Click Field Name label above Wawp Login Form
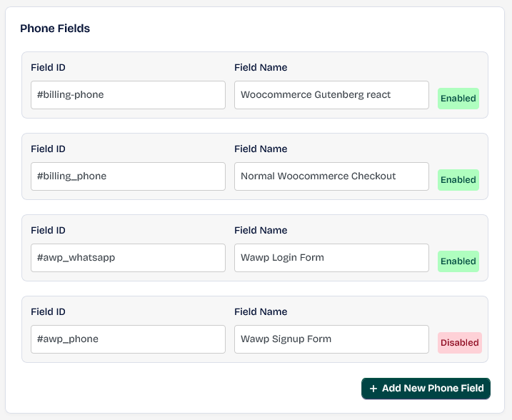 pos(261,231)
